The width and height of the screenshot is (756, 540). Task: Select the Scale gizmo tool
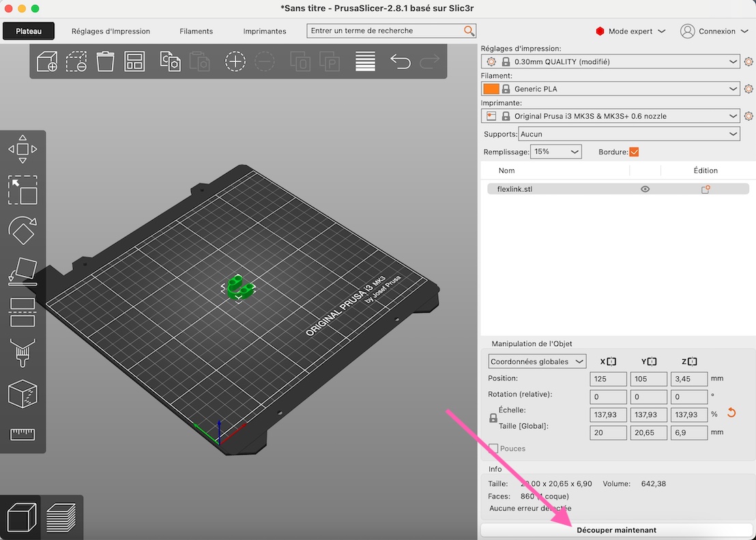pyautogui.click(x=23, y=190)
